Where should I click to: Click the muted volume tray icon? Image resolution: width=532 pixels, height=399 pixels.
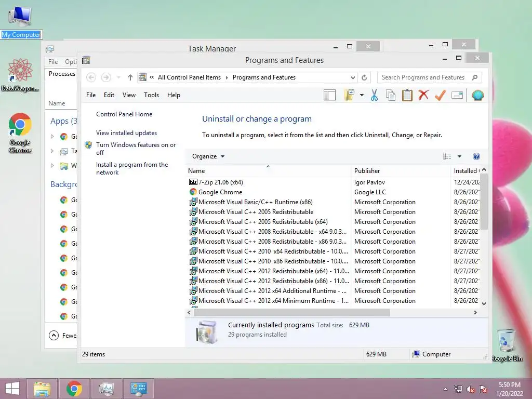[470, 389]
